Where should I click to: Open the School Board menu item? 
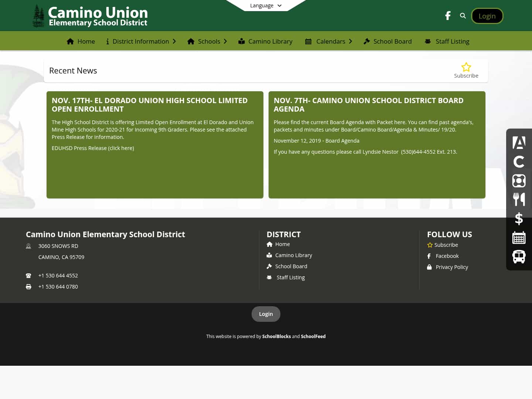387,41
